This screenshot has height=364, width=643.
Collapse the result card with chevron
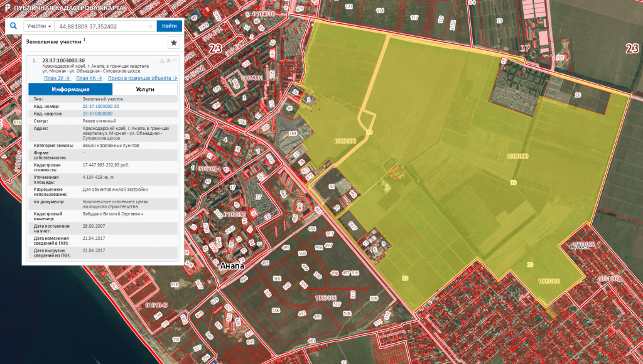point(175,61)
